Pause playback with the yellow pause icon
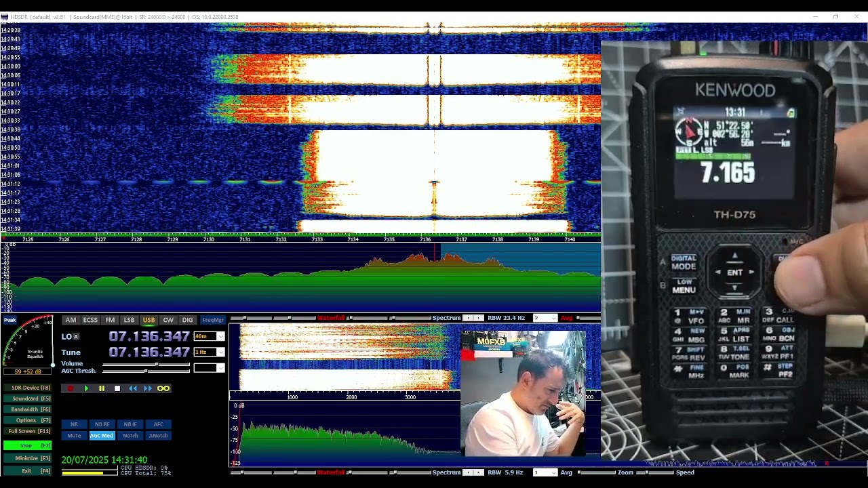The height and width of the screenshot is (488, 868). pyautogui.click(x=102, y=388)
